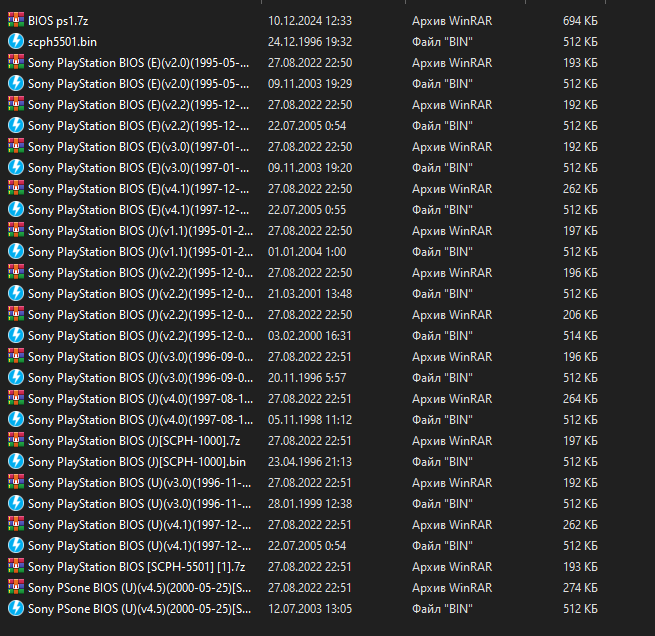Select (U)(v4.1) file name in the 262 КБ row
Image resolution: width=655 pixels, height=636 pixels.
pos(140,525)
